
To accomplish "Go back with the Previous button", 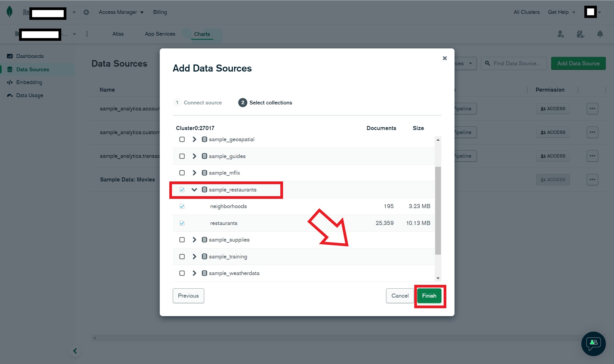I will [188, 296].
